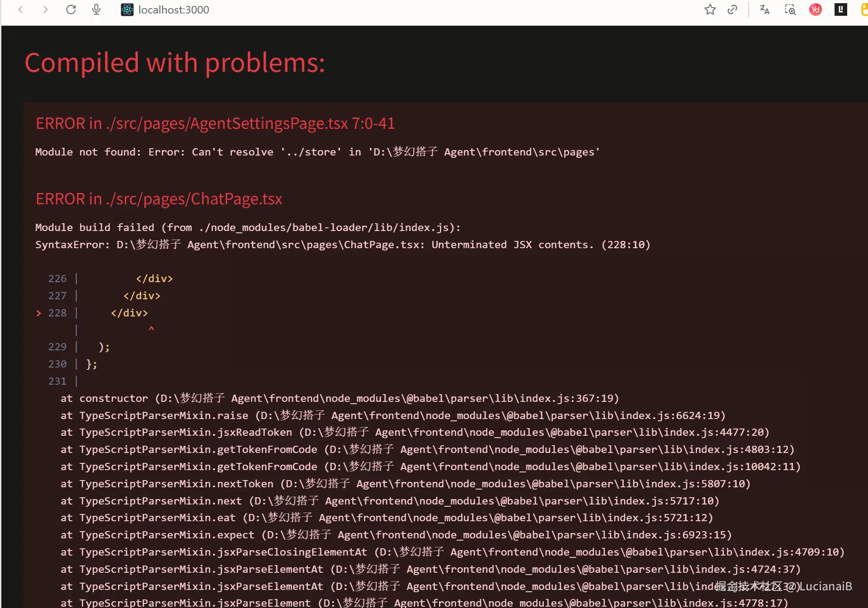Open the page translate icon
The height and width of the screenshot is (608, 868).
point(764,9)
